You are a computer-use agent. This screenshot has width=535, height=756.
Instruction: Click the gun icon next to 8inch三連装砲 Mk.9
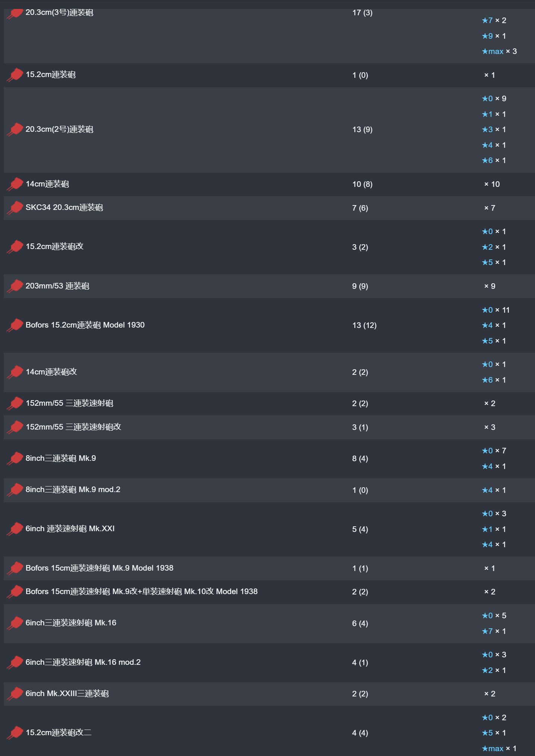(15, 459)
